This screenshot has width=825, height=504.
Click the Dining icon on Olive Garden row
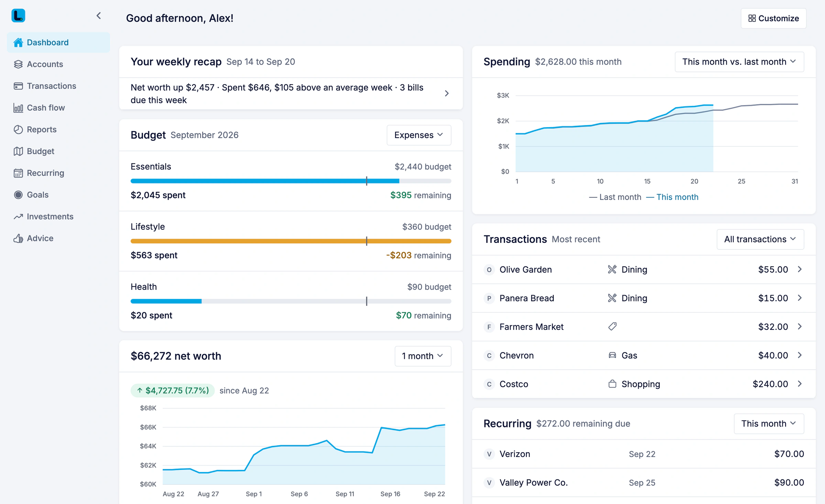point(612,269)
